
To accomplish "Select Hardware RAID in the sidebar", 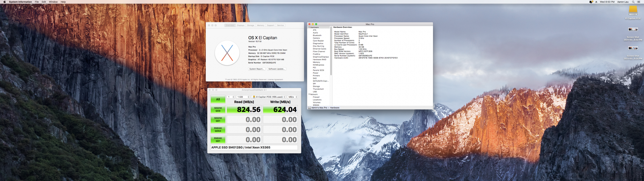I will pyautogui.click(x=319, y=59).
